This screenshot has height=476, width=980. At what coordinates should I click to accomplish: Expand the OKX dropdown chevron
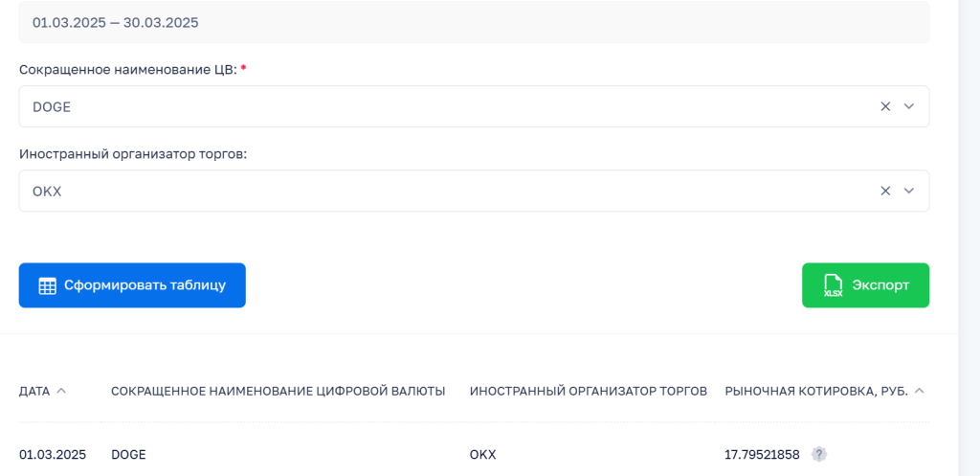pyautogui.click(x=909, y=192)
